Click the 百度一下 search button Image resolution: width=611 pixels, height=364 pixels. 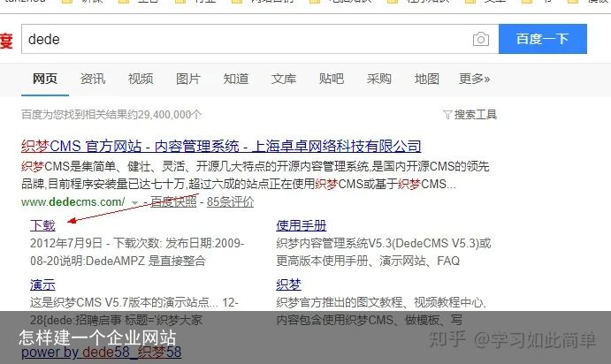tap(542, 39)
